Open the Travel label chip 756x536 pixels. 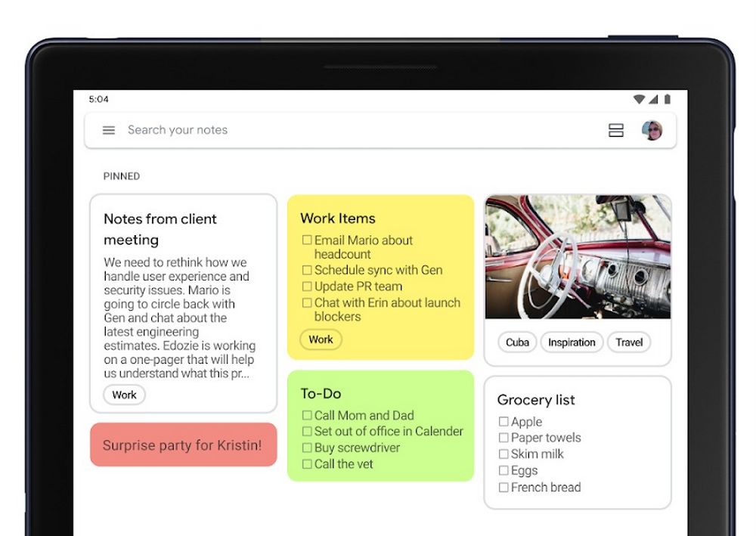[629, 342]
